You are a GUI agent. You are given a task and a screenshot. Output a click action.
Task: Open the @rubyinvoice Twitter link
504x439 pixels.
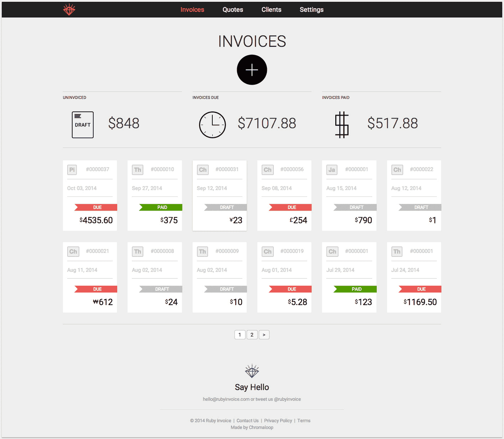point(288,399)
